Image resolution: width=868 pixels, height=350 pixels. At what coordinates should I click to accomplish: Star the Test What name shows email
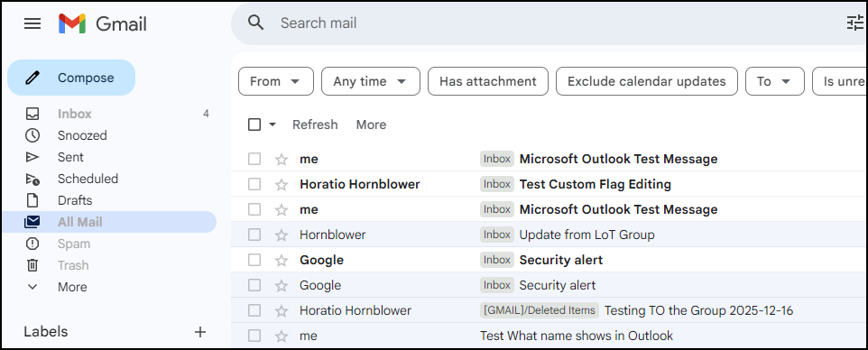[x=282, y=336]
